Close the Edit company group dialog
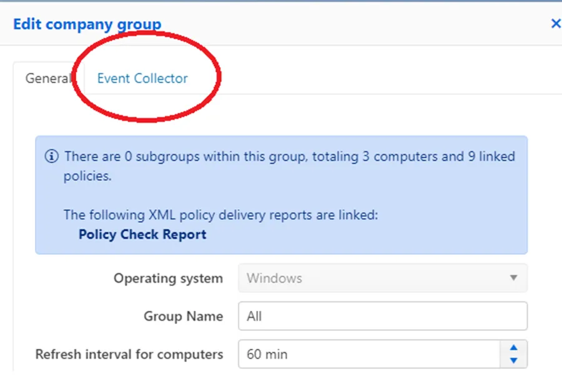This screenshot has height=392, width=562. tap(556, 24)
